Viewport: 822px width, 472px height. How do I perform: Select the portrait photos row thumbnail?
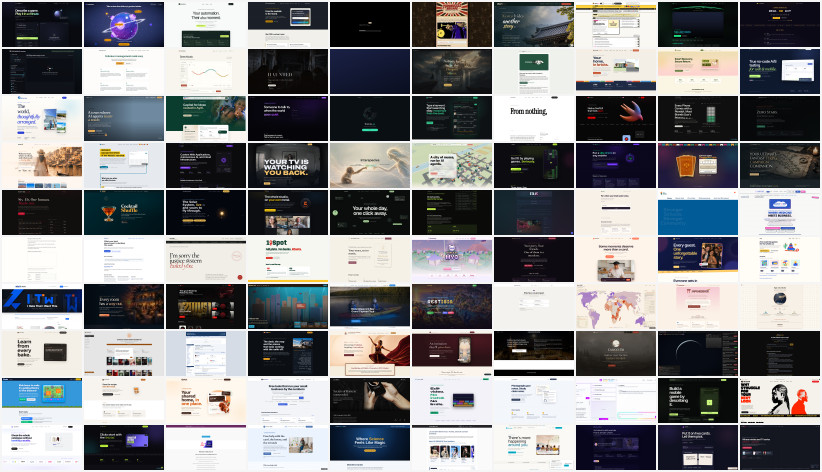pyautogui.click(x=452, y=448)
